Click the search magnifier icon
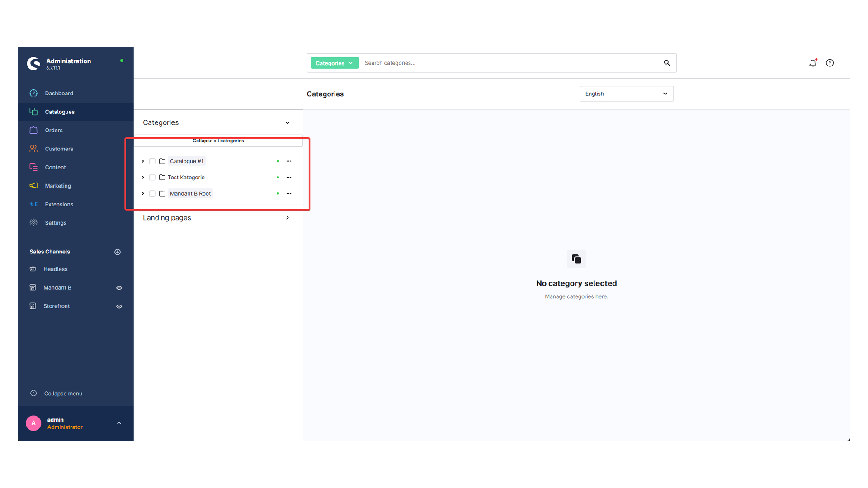The image size is (868, 488). coord(667,63)
